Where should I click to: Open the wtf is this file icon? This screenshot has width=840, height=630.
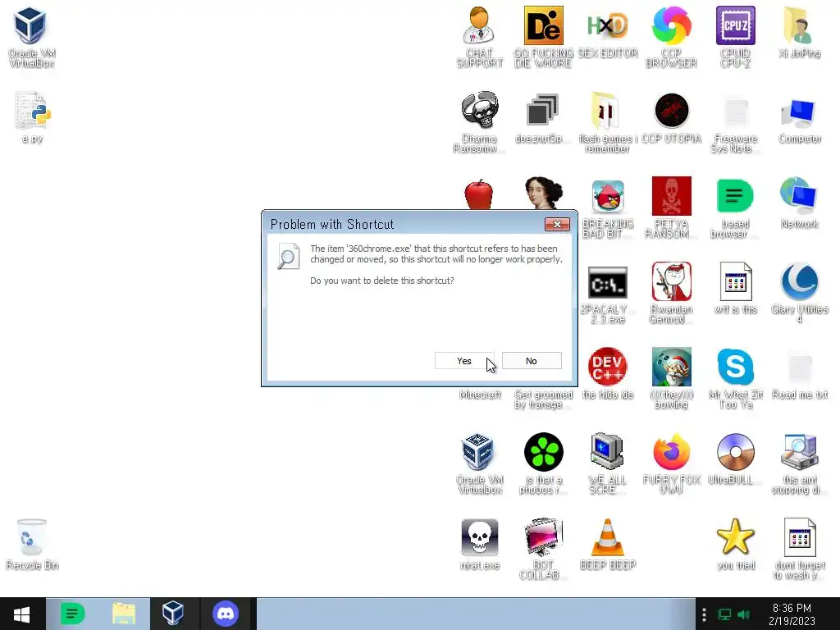(736, 288)
